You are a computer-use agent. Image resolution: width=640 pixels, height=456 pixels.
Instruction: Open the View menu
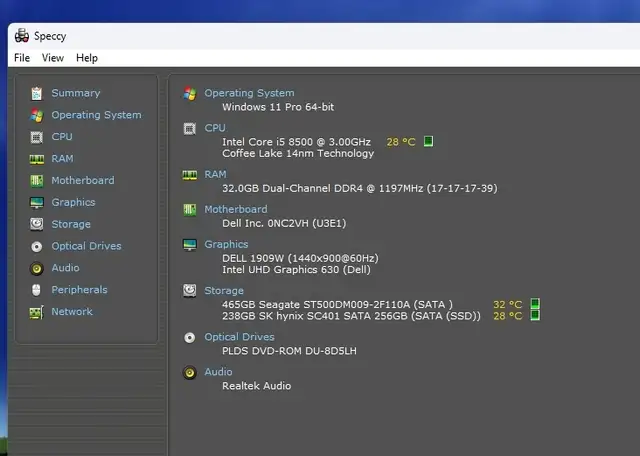tap(53, 58)
